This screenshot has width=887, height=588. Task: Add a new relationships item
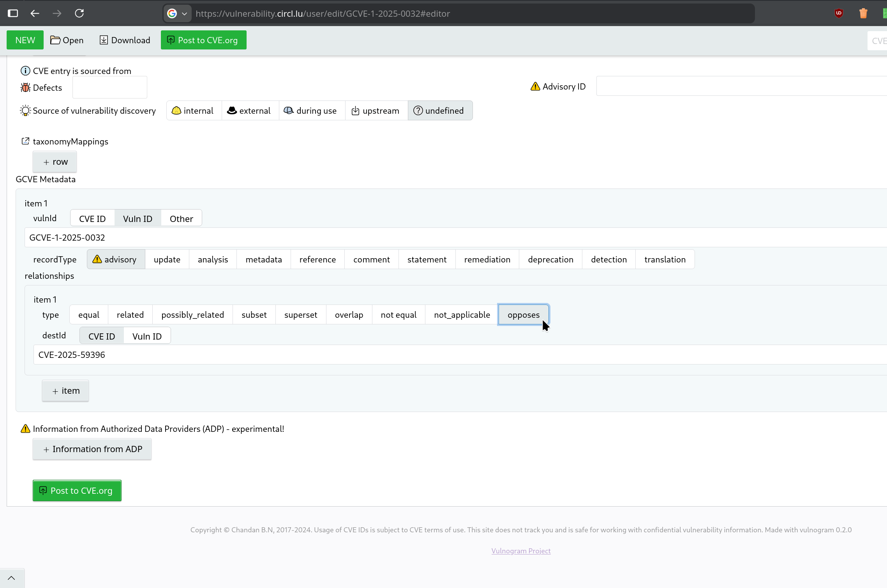coord(65,391)
